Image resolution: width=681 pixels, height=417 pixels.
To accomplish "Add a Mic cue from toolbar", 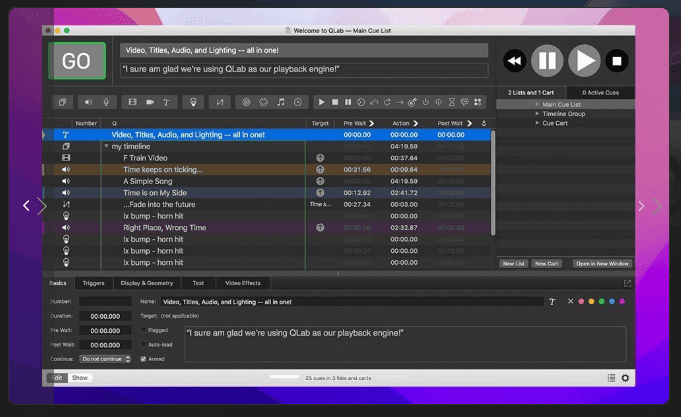I will [x=106, y=102].
